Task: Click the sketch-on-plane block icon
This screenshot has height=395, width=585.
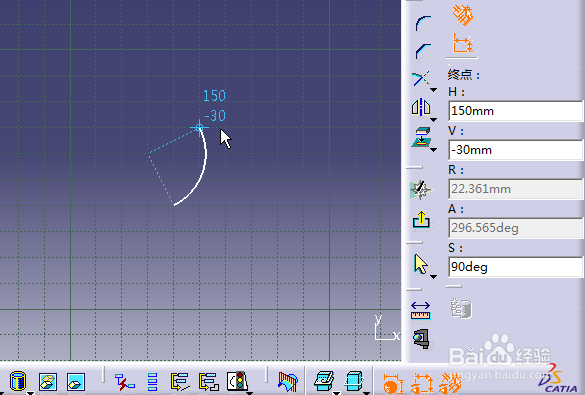Action: coord(324,381)
